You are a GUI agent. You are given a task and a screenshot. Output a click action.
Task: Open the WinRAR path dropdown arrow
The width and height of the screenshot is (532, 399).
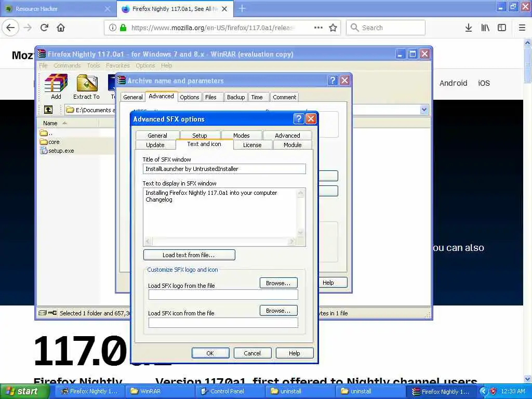point(424,110)
